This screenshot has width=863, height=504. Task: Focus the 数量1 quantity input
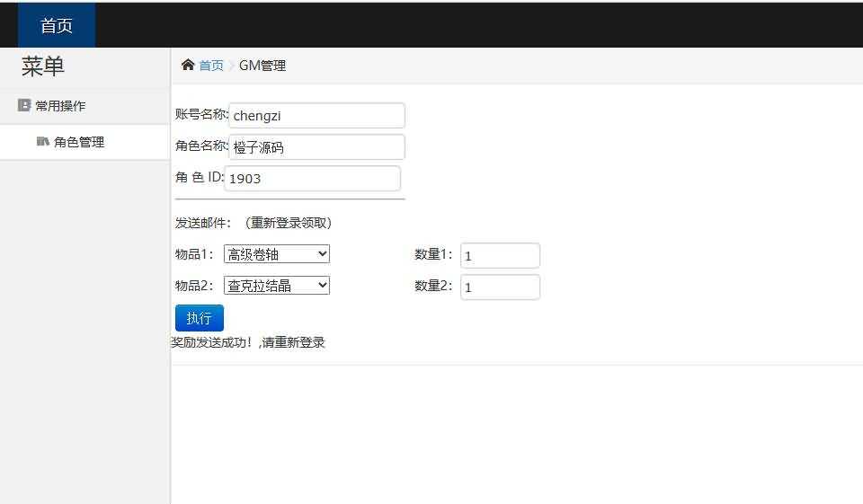click(500, 256)
